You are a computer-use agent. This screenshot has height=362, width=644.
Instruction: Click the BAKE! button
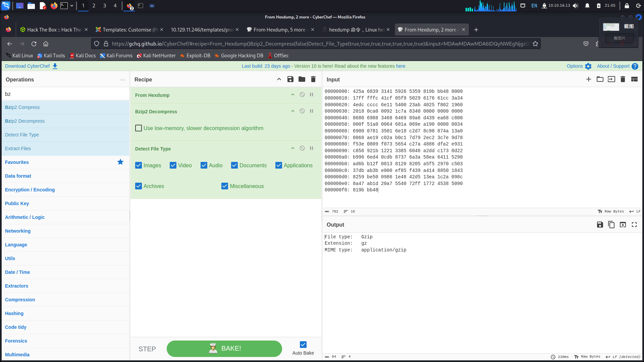coord(224,349)
